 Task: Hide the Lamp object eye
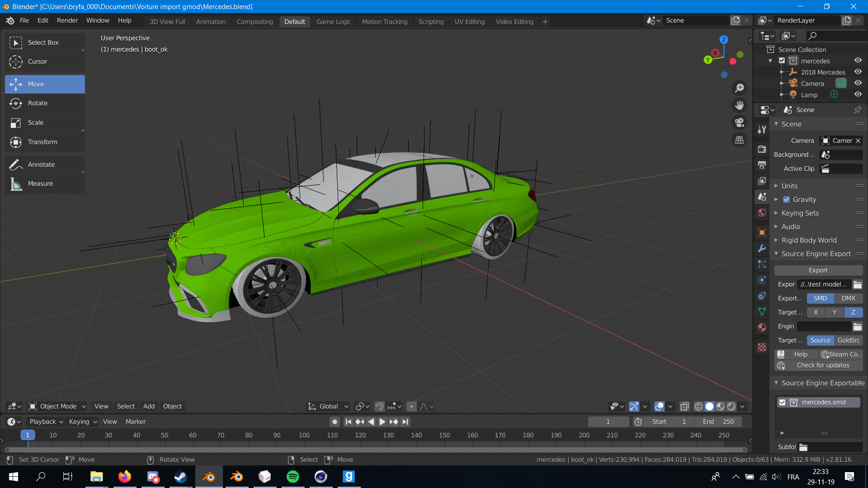(x=858, y=94)
